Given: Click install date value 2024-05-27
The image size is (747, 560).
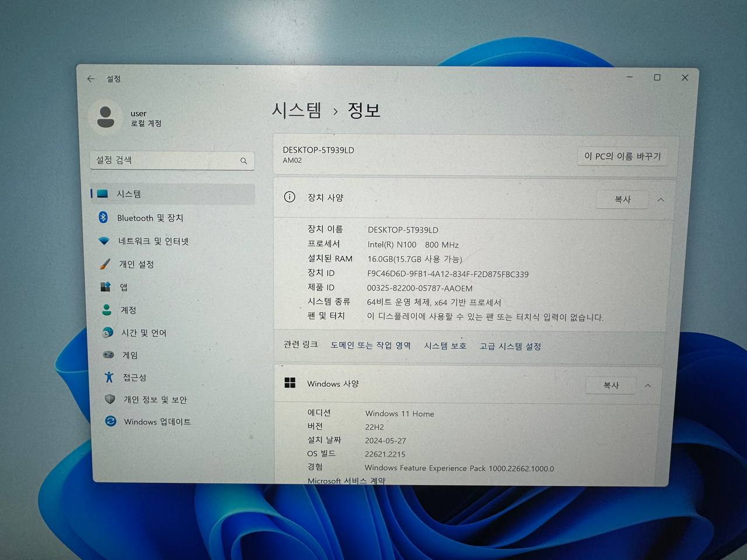Looking at the screenshot, I should (386, 441).
